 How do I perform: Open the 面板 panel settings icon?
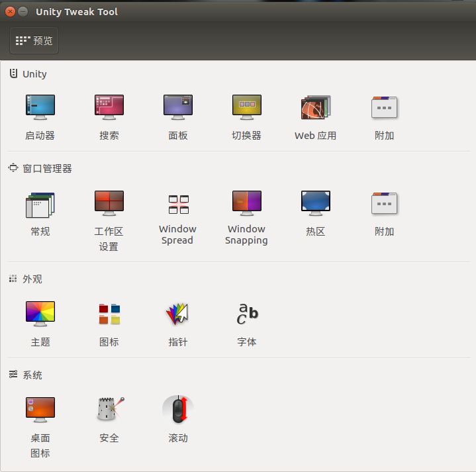pyautogui.click(x=178, y=107)
